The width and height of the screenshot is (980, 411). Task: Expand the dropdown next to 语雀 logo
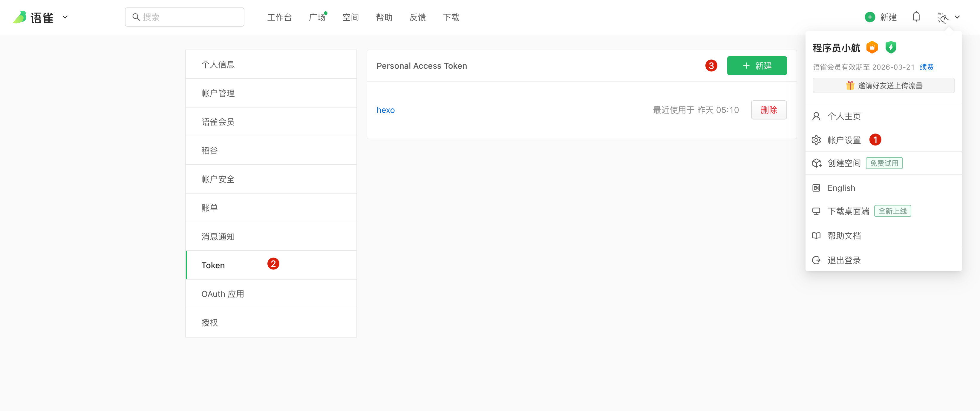tap(65, 17)
